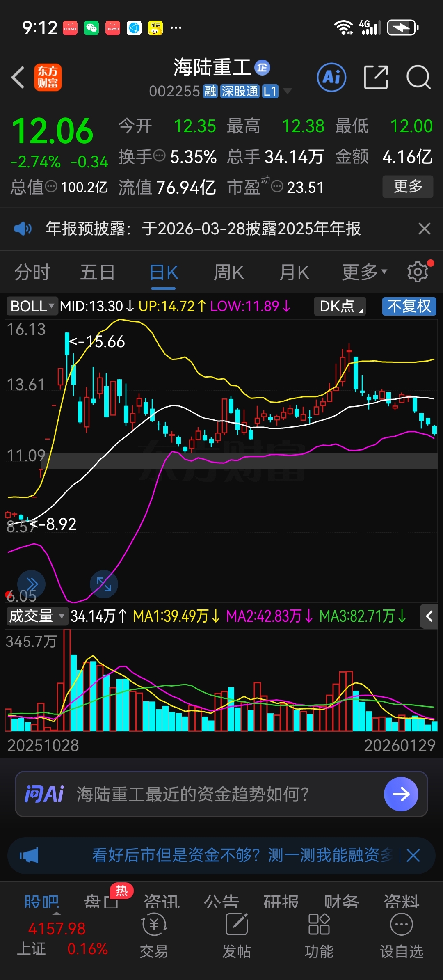
Task: Open the 资料 tab
Action: point(402,901)
